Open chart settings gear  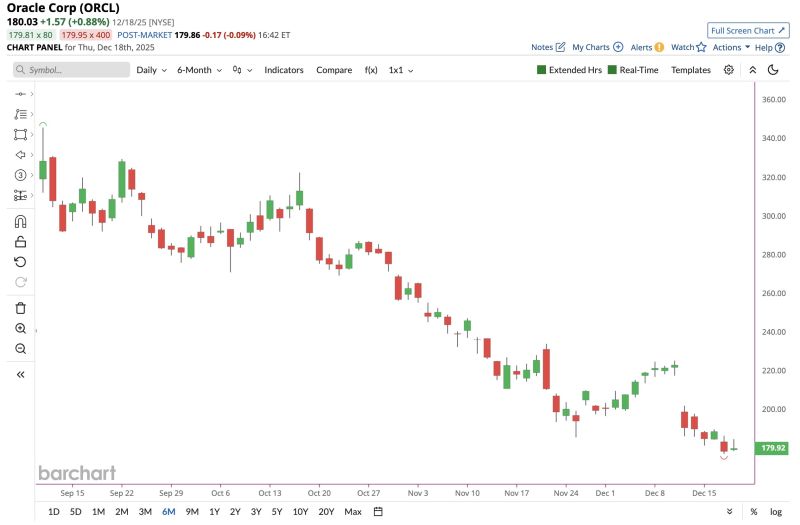pyautogui.click(x=729, y=70)
